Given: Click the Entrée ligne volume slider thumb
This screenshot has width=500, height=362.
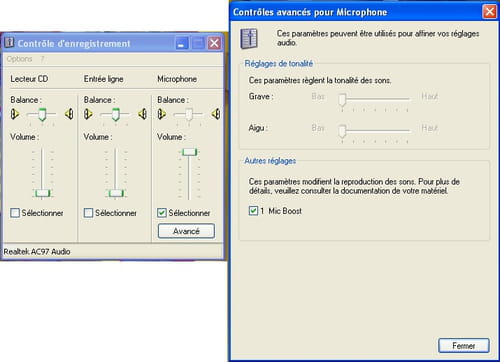Looking at the screenshot, I should pyautogui.click(x=116, y=193).
